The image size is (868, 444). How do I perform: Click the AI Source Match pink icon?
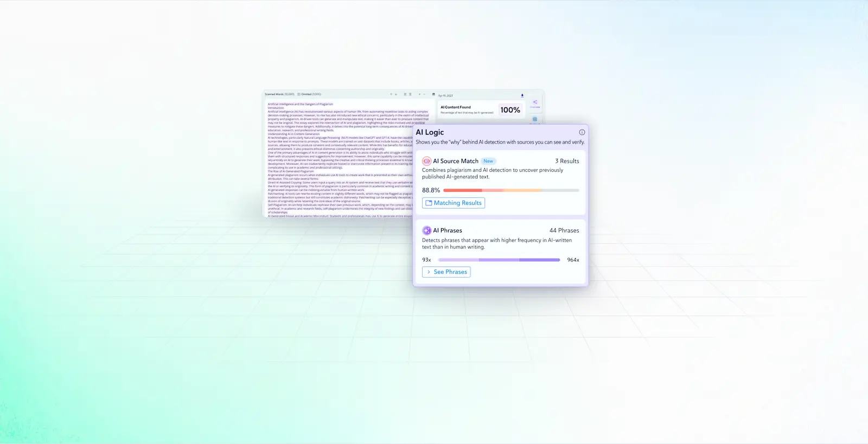[x=426, y=161]
